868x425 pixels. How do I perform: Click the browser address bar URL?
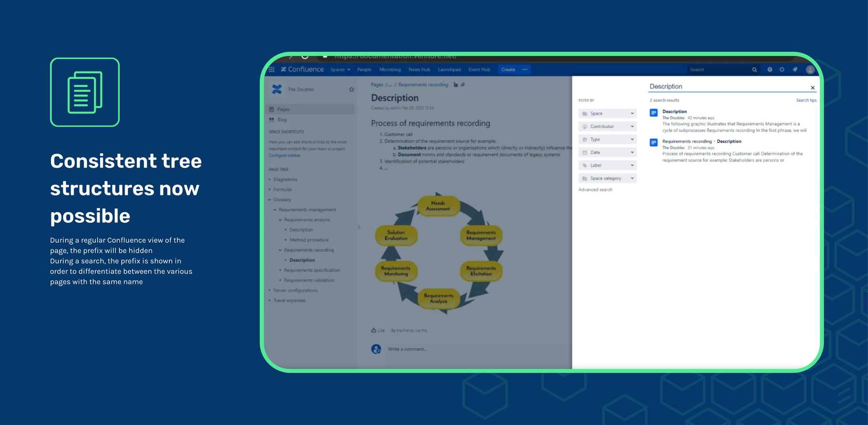click(395, 56)
